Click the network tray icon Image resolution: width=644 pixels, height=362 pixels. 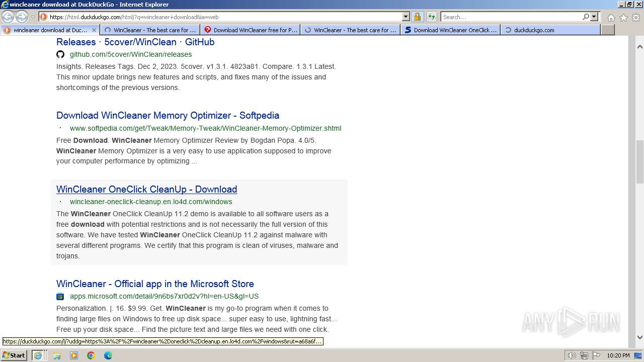(584, 355)
